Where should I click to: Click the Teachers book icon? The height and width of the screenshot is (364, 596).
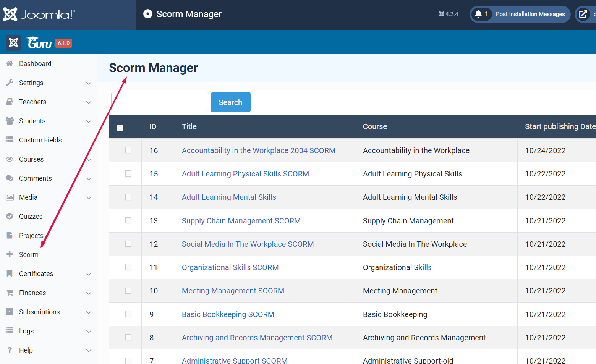pos(10,102)
